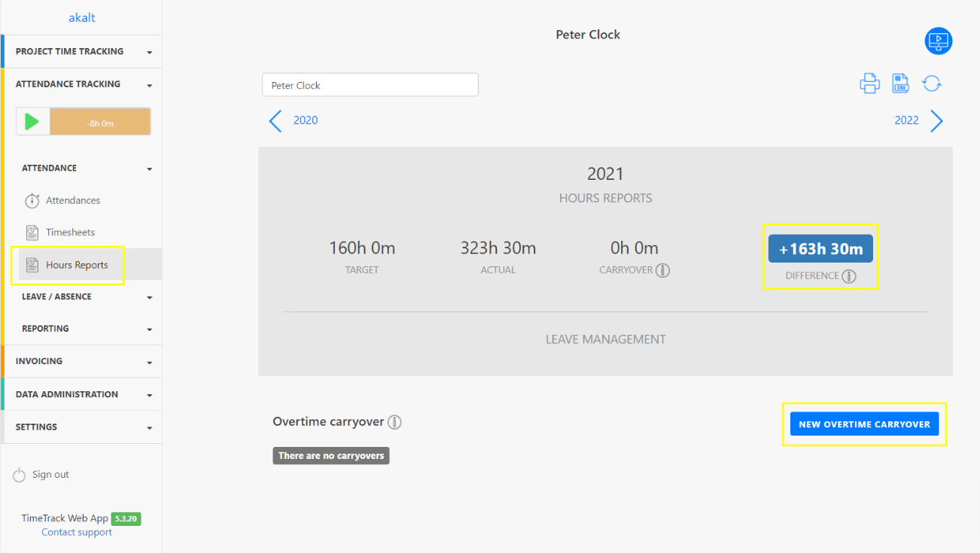Image resolution: width=980 pixels, height=553 pixels.
Task: Open the video tutorial icon
Action: pyautogui.click(x=938, y=41)
